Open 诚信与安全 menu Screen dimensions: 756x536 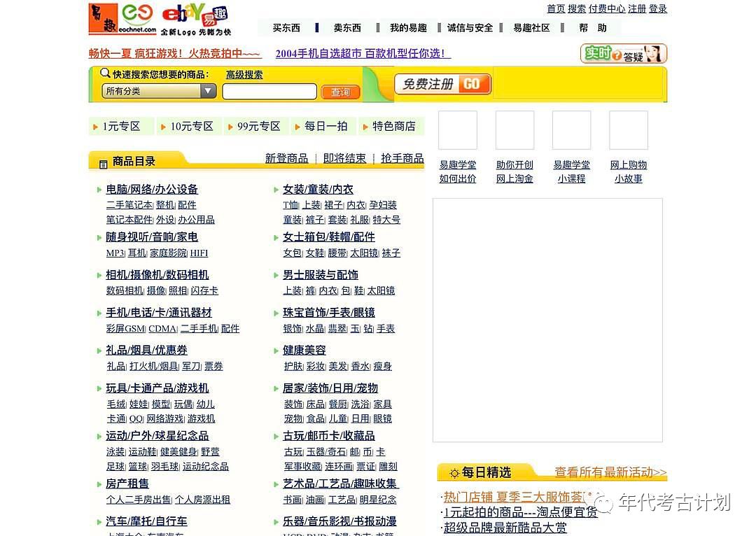pyautogui.click(x=470, y=28)
